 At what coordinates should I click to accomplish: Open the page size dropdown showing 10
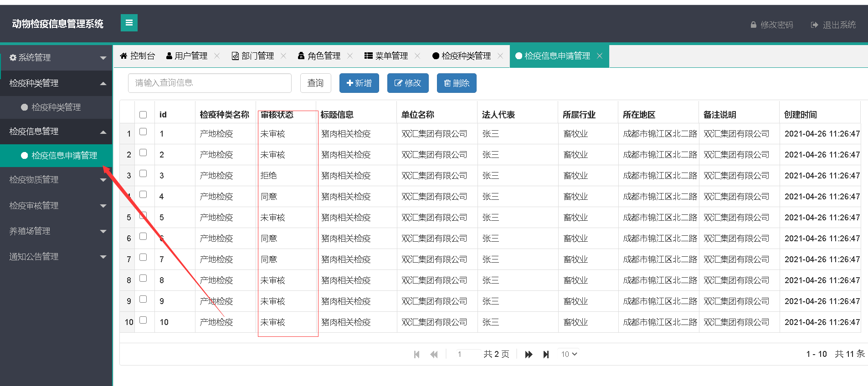(569, 354)
